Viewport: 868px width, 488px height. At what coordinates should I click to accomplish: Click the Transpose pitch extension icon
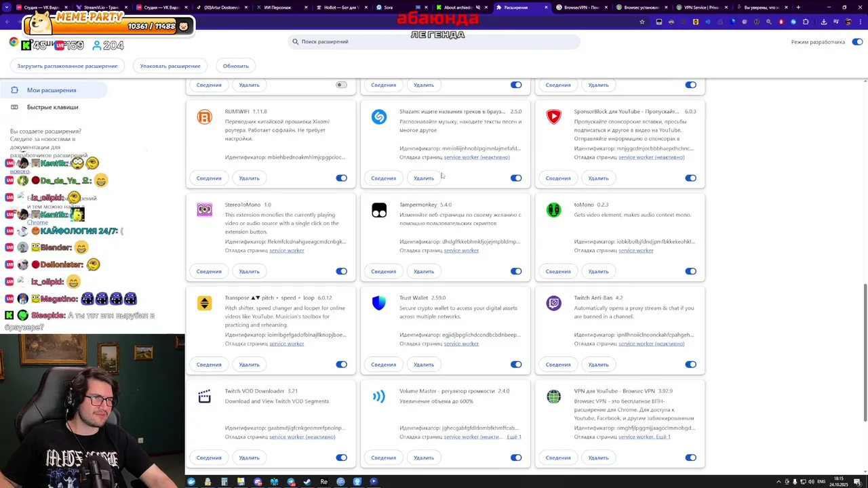[204, 304]
